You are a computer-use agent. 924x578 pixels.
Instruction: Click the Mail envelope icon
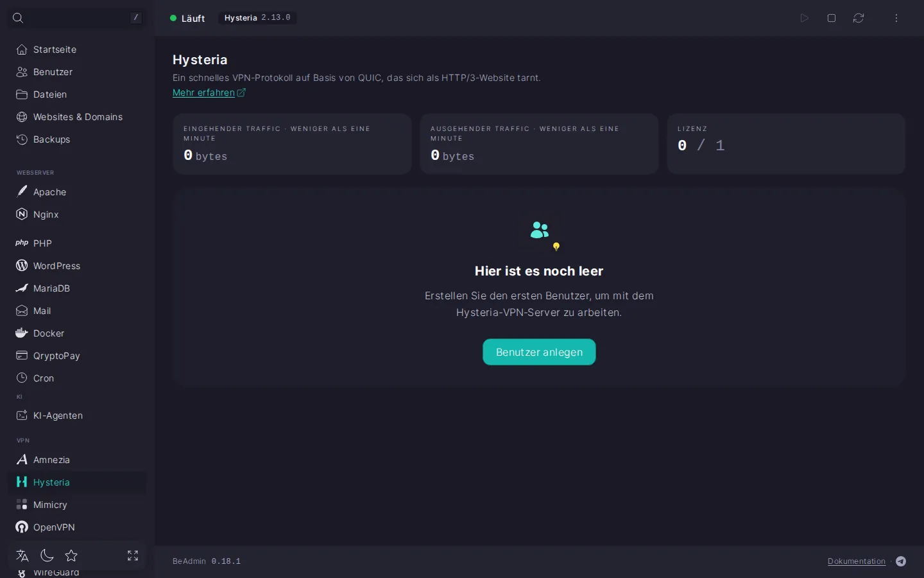(x=22, y=311)
